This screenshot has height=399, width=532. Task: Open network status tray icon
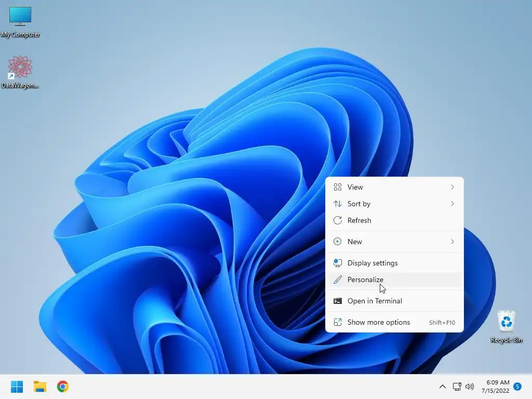pos(457,387)
